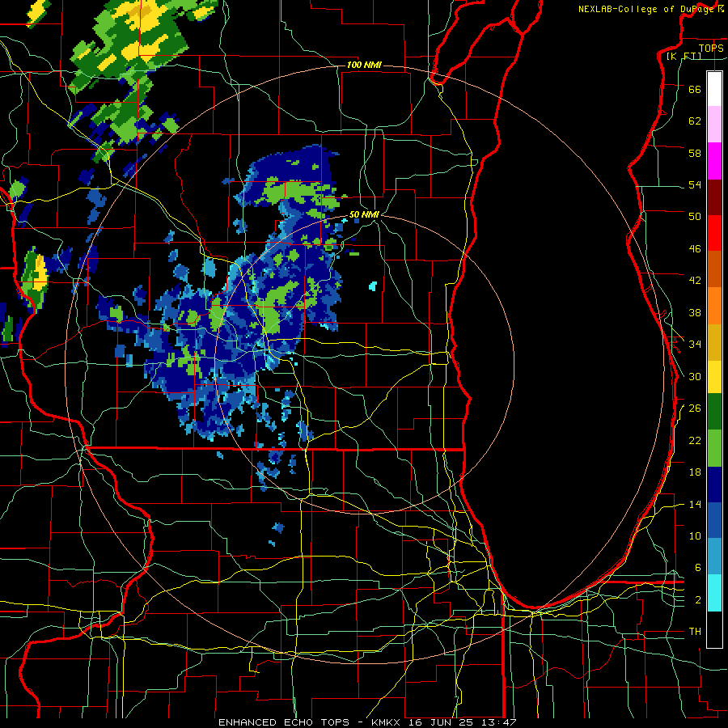
Task: Click the 14 legend value
Action: click(695, 504)
